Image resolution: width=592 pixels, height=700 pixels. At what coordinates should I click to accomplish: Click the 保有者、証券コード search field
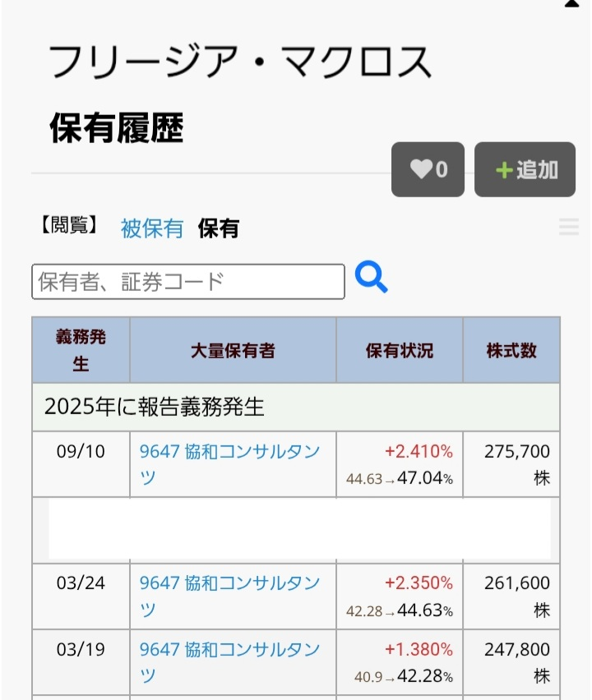pos(187,281)
